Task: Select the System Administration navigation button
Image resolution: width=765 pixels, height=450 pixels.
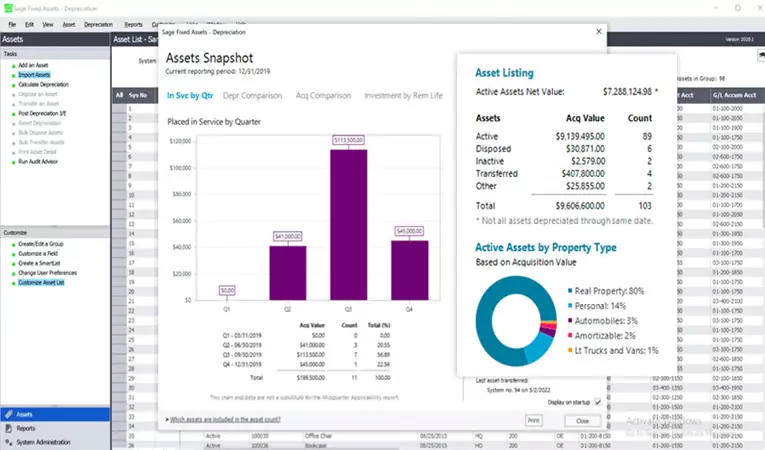Action: [x=55, y=442]
